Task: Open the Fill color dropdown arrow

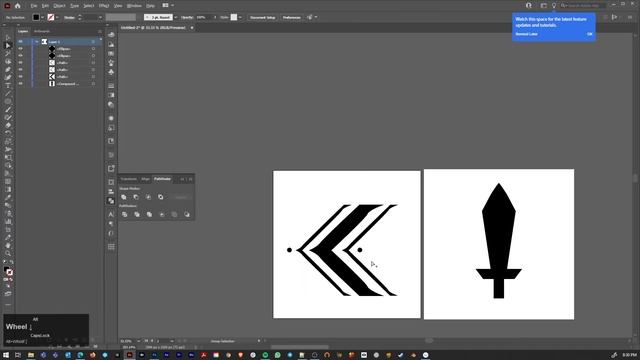Action: 42,18
